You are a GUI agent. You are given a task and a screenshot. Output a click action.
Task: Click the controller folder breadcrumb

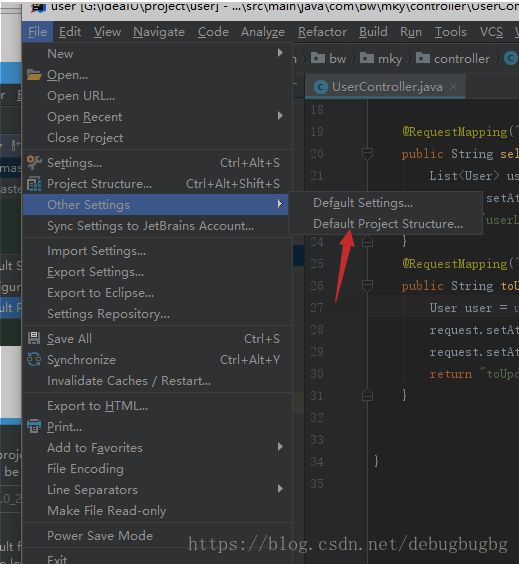(x=453, y=58)
